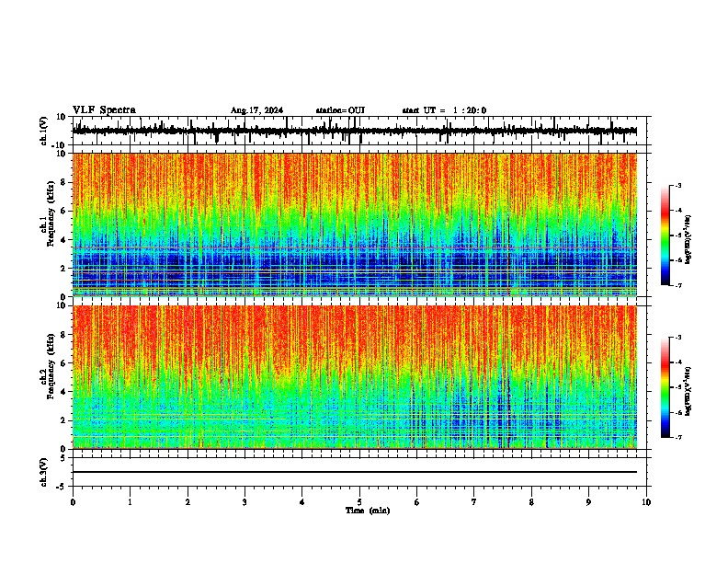Click time axis tick label "3"
The image size is (728, 563).
(245, 502)
